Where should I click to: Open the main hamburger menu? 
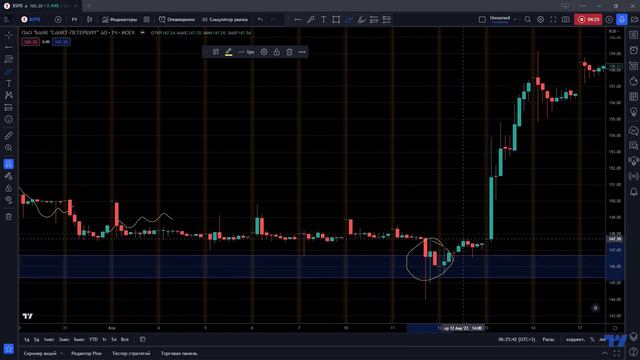(7, 20)
